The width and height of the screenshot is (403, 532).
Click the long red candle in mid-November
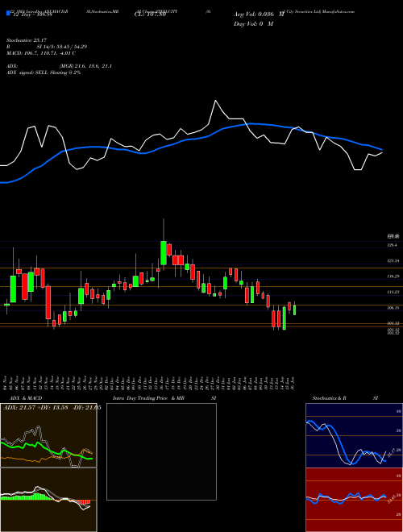click(48, 302)
